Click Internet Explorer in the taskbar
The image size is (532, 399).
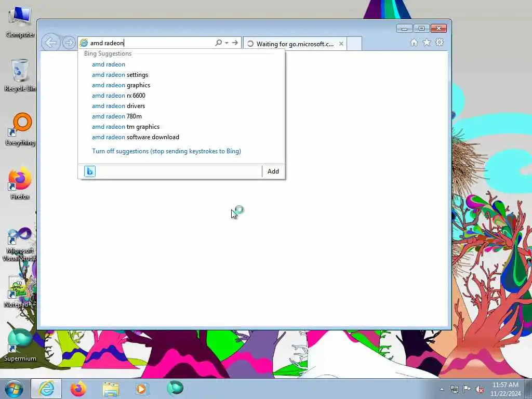[x=46, y=389]
